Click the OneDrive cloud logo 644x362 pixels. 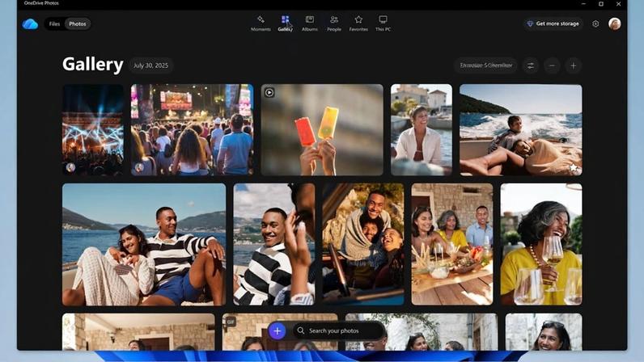tap(30, 23)
